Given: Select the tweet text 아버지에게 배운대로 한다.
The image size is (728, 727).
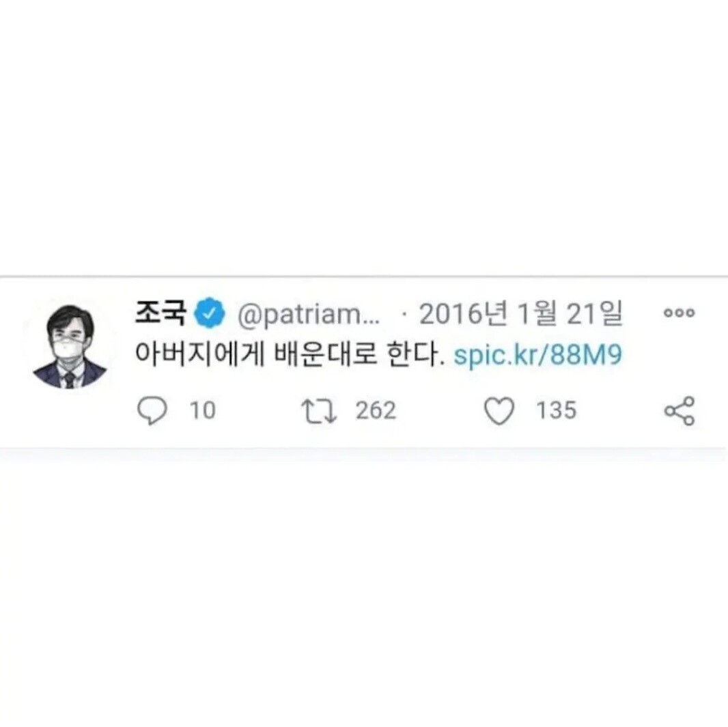Looking at the screenshot, I should (x=287, y=355).
